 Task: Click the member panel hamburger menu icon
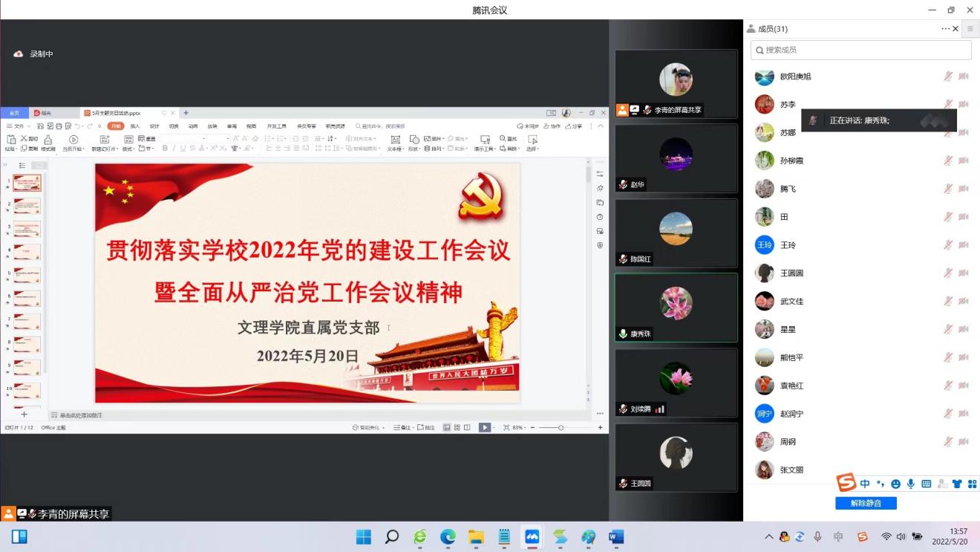coord(970,29)
